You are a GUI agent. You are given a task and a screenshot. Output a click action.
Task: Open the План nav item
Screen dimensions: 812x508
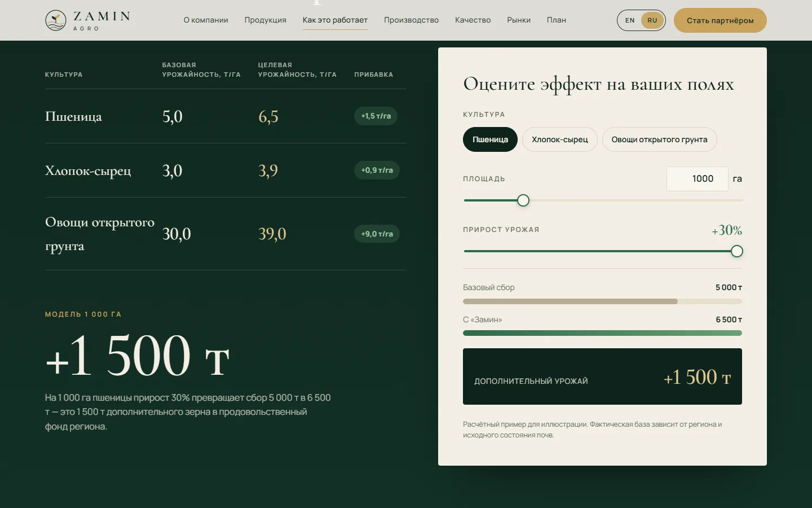556,20
